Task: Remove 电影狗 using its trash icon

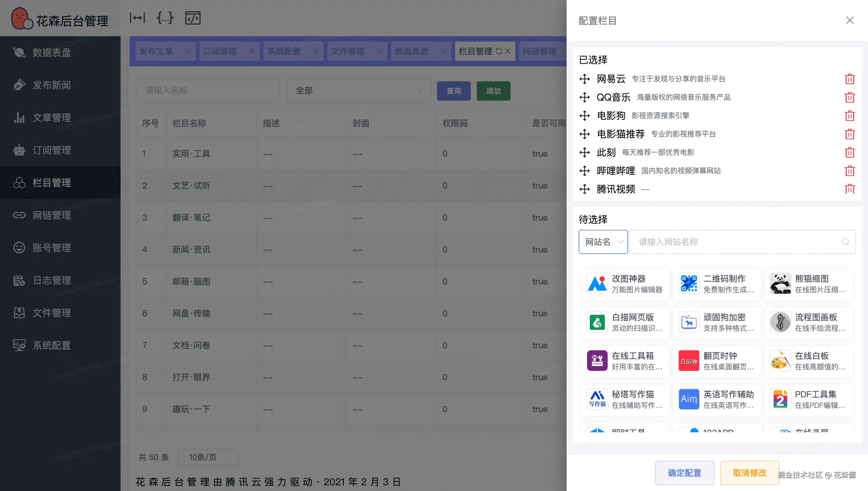Action: (x=849, y=116)
